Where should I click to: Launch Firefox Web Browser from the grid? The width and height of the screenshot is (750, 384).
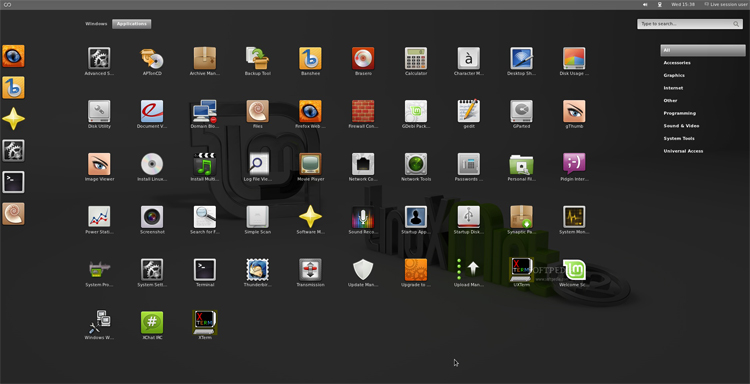(310, 111)
